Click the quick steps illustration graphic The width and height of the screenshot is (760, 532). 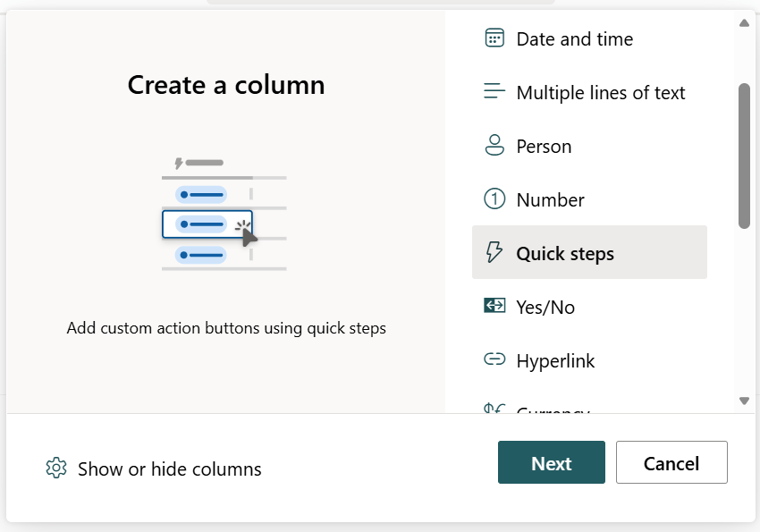point(224,215)
